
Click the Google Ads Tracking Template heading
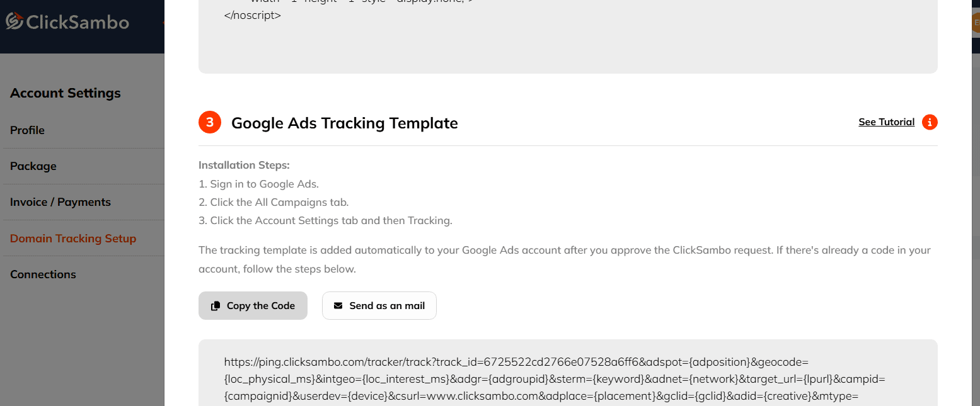(x=345, y=123)
